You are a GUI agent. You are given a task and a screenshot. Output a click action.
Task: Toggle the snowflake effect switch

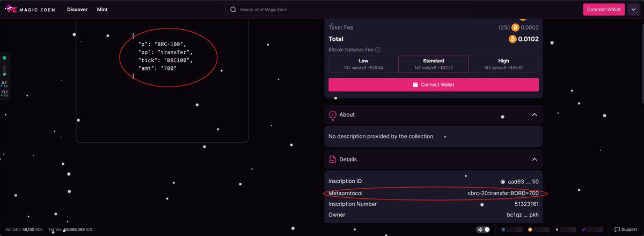tap(484, 230)
